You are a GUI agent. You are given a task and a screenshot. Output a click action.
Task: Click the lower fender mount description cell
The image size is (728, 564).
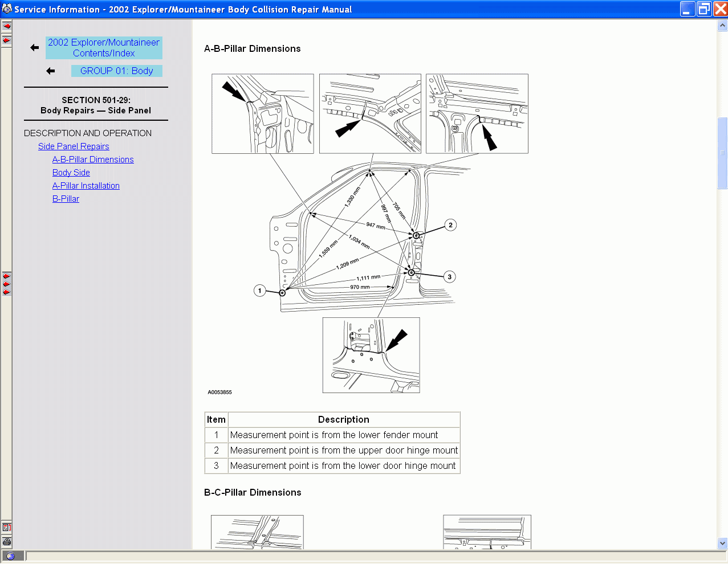tap(344, 435)
